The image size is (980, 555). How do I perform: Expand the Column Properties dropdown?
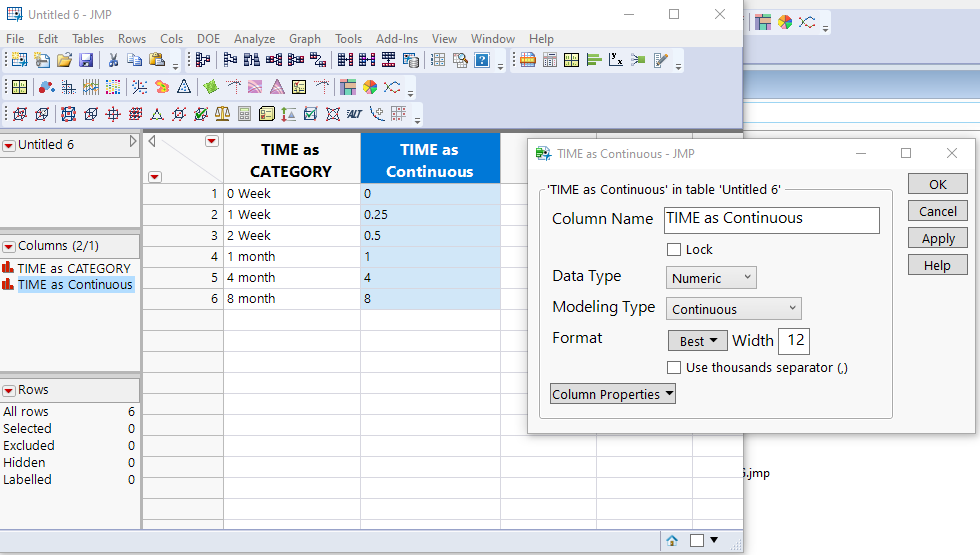pyautogui.click(x=613, y=394)
